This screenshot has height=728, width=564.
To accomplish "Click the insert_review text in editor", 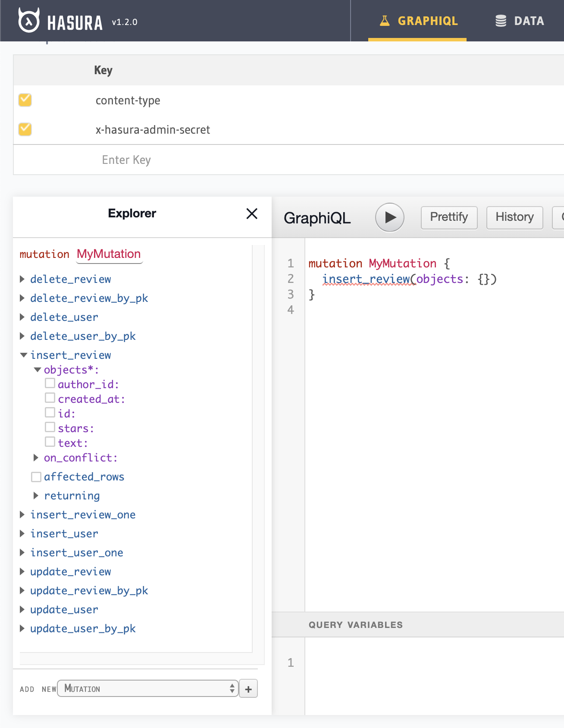I will 366,279.
